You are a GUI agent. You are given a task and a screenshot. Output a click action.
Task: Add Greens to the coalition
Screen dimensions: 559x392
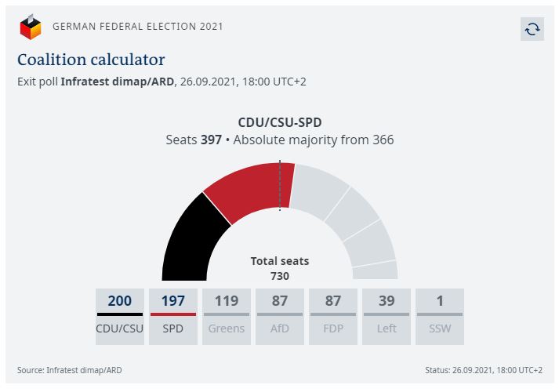(x=227, y=317)
